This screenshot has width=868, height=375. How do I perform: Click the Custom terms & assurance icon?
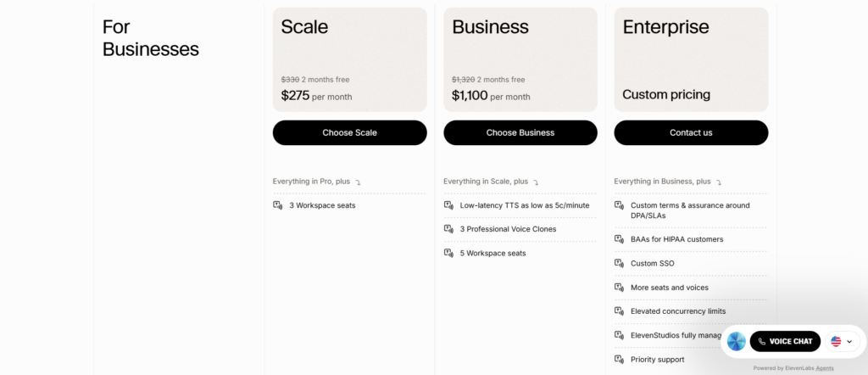coord(619,205)
